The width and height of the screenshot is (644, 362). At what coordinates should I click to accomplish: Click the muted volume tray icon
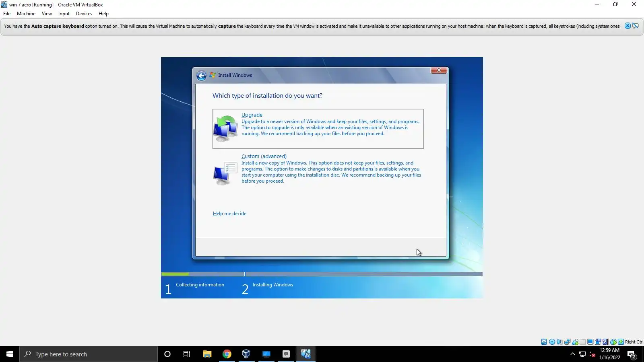click(x=592, y=354)
